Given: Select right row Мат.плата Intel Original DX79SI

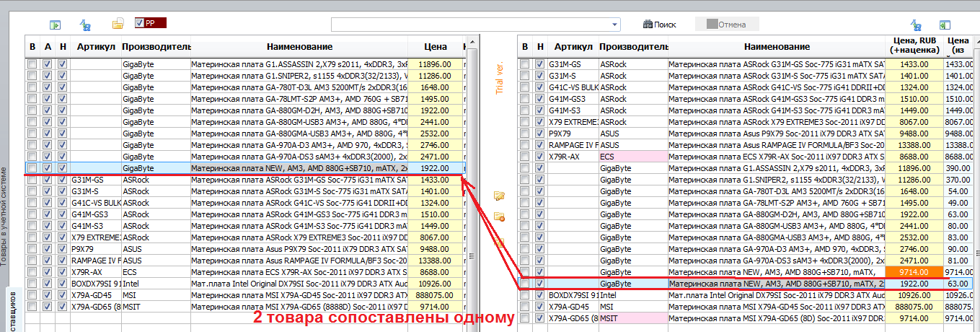Looking at the screenshot, I should 776,295.
